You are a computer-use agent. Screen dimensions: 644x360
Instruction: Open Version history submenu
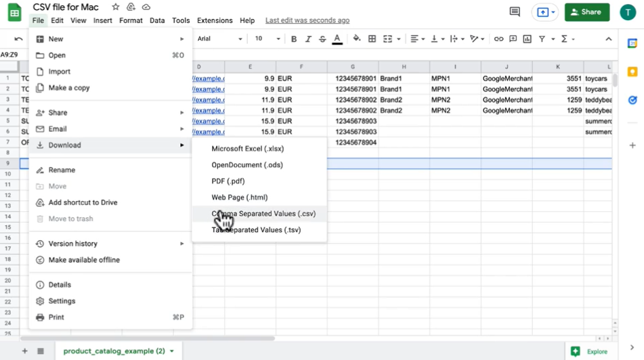coord(73,244)
